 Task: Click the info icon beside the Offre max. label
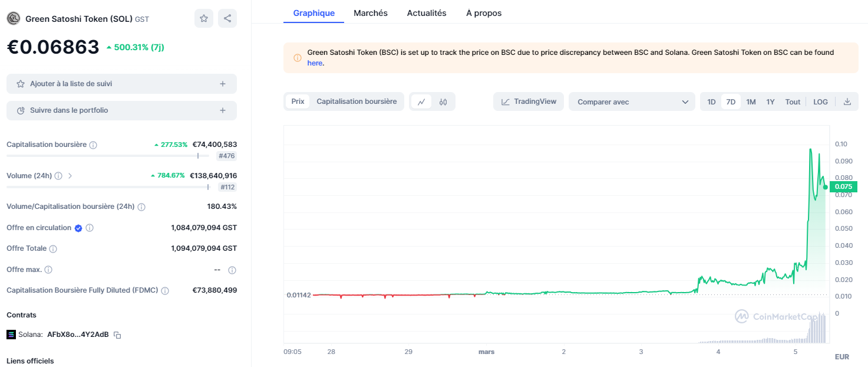coord(48,270)
